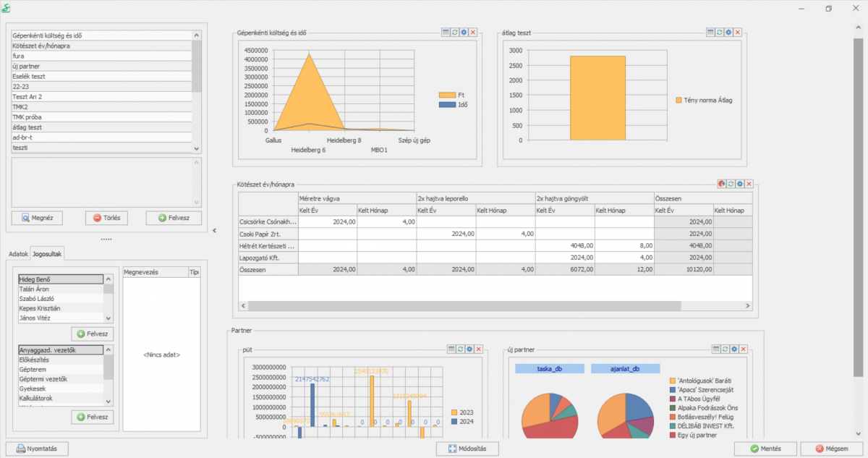The image size is (868, 458).
Task: Close the 'Gépenkénti költség és idő' panel
Action: point(473,33)
